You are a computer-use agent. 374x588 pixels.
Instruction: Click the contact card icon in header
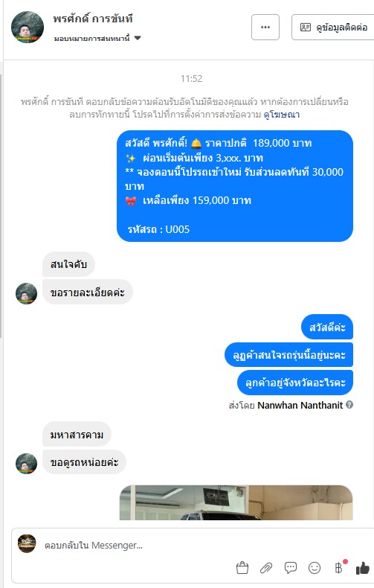click(306, 27)
